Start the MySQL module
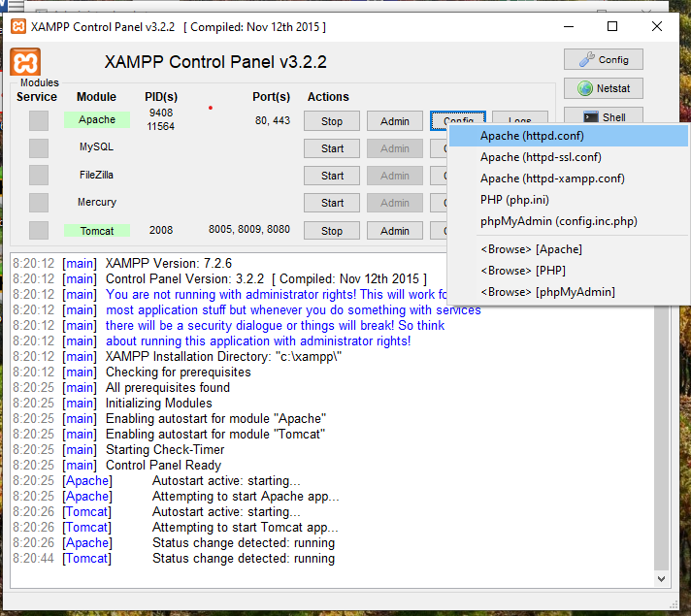 click(x=332, y=148)
